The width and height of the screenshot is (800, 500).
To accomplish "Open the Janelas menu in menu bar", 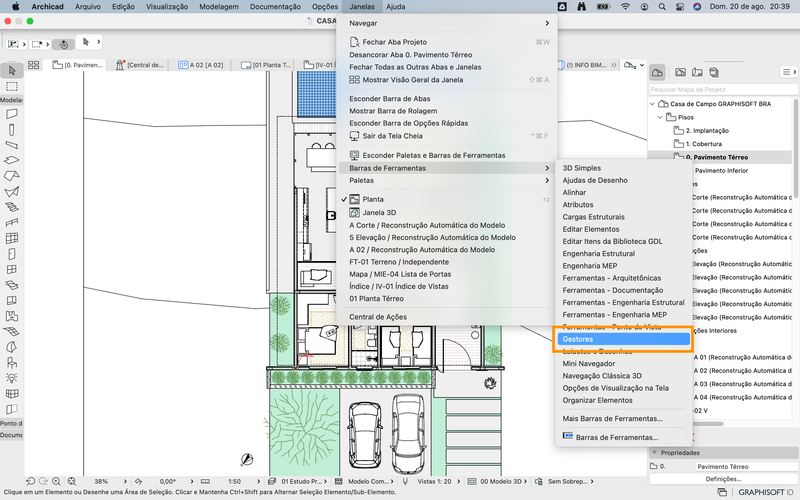I will pos(362,7).
